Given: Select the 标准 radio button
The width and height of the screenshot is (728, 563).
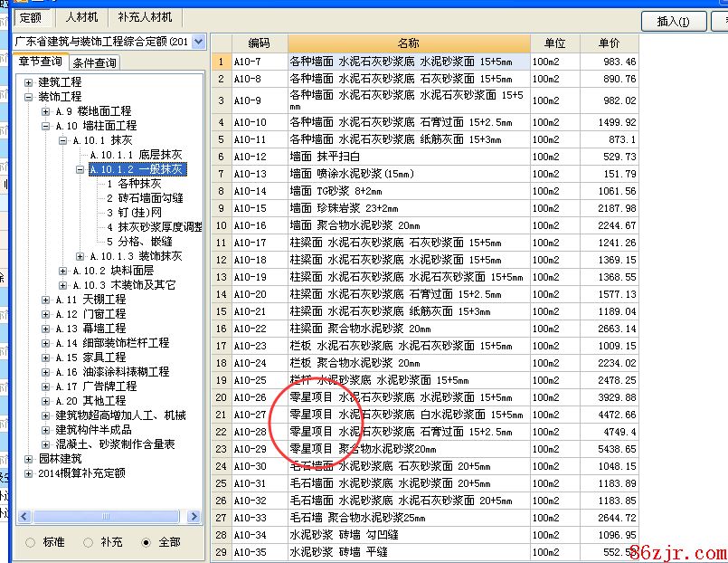Looking at the screenshot, I should coord(31,542).
